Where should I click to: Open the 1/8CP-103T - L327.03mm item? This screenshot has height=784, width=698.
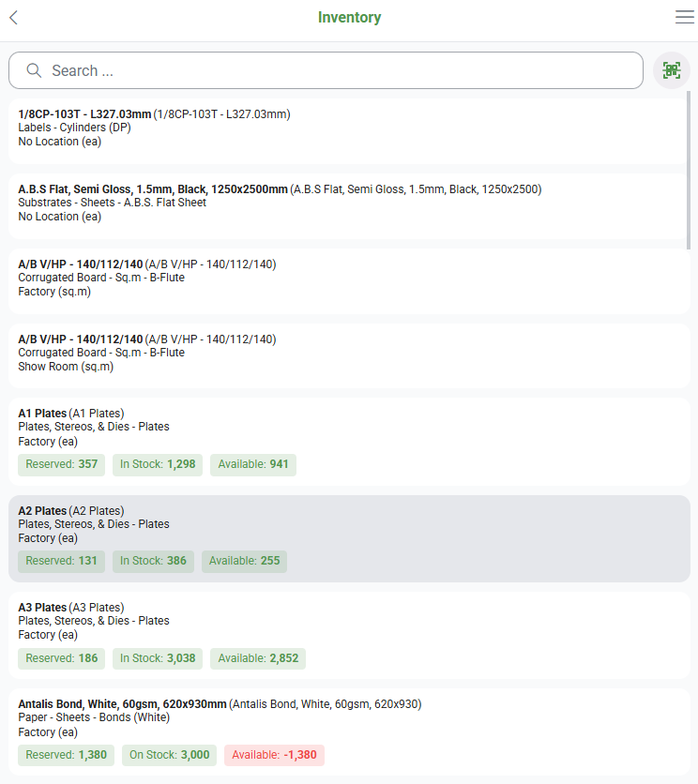point(349,131)
